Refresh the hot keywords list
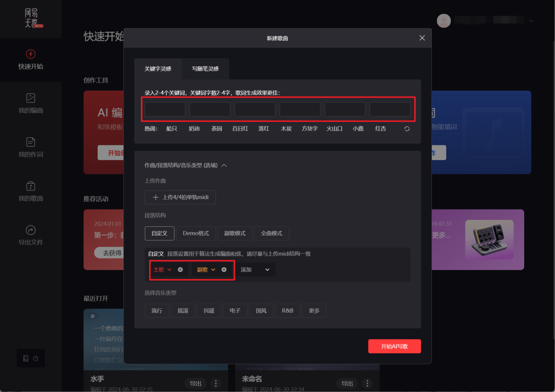Viewport: 555px width, 392px height. (407, 129)
